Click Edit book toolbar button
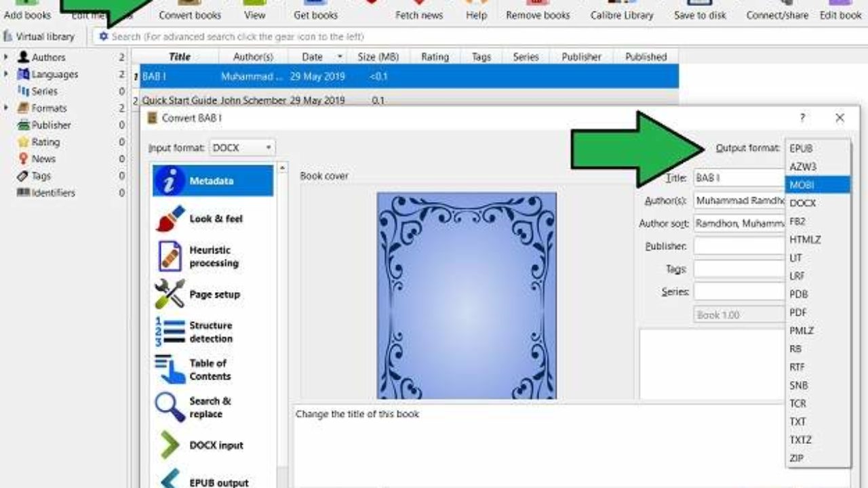 click(x=841, y=10)
